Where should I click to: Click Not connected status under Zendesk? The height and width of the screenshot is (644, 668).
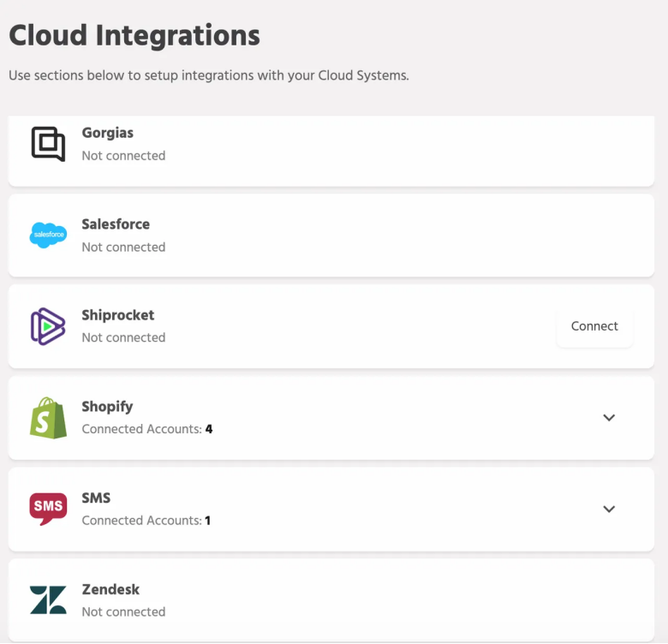(x=123, y=612)
